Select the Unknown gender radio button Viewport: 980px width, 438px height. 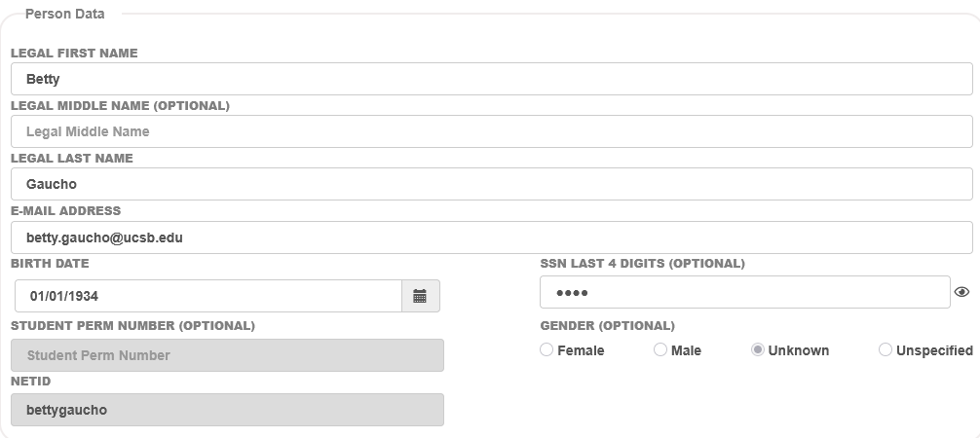(x=758, y=350)
